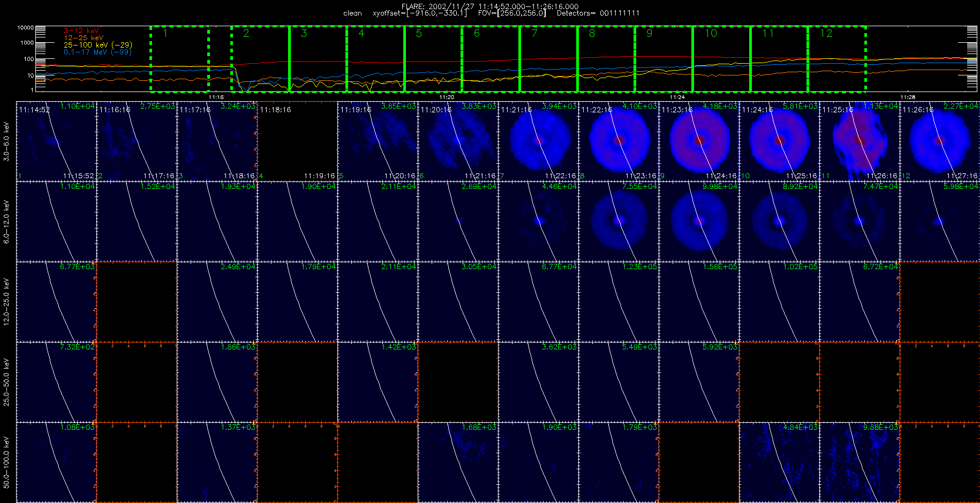Click the FLARE 2002/11/27 title text

pyautogui.click(x=490, y=6)
